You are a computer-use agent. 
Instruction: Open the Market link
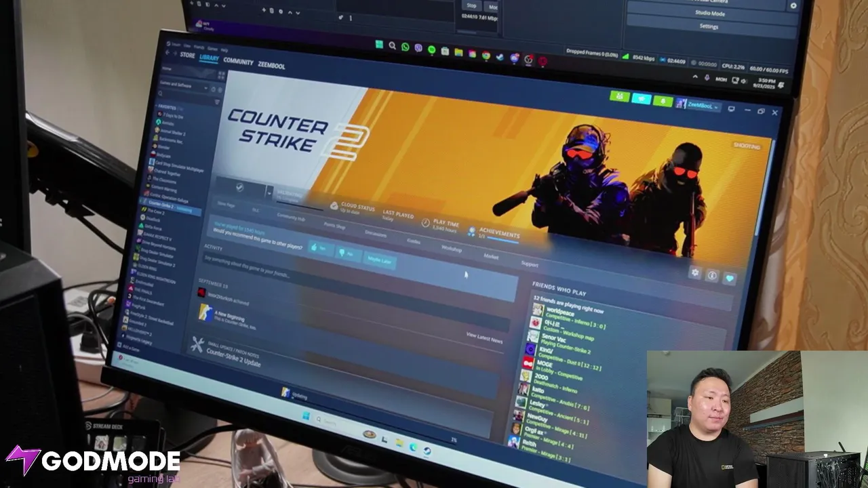(x=491, y=256)
